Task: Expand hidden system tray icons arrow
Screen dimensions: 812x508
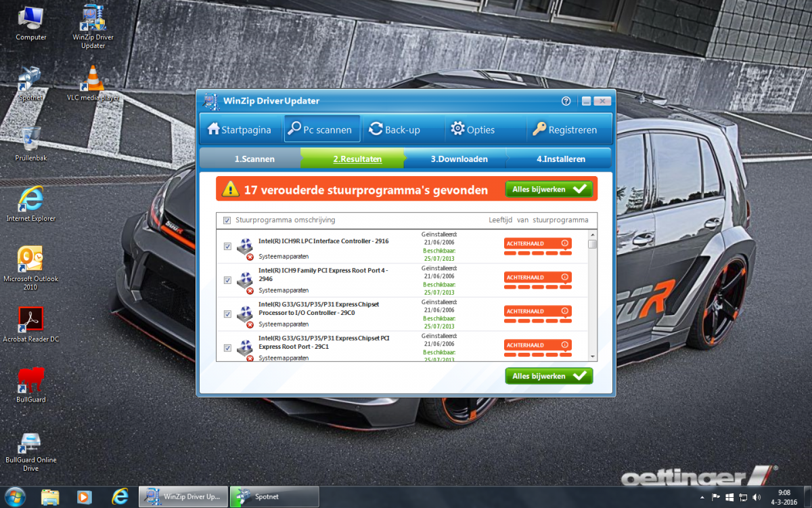Action: (x=704, y=496)
